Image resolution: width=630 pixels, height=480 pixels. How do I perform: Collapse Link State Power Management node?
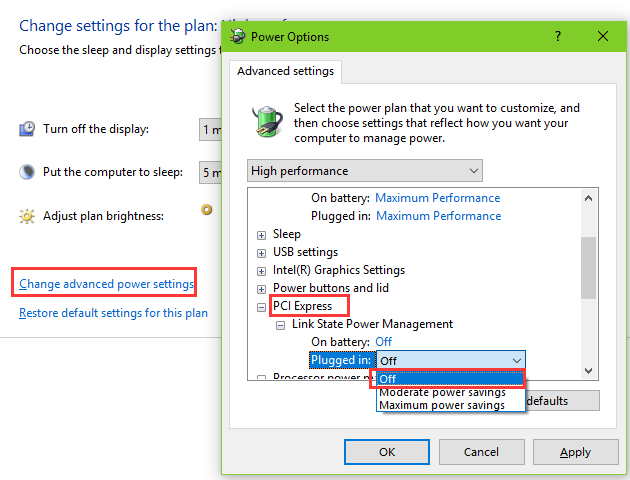(x=280, y=325)
